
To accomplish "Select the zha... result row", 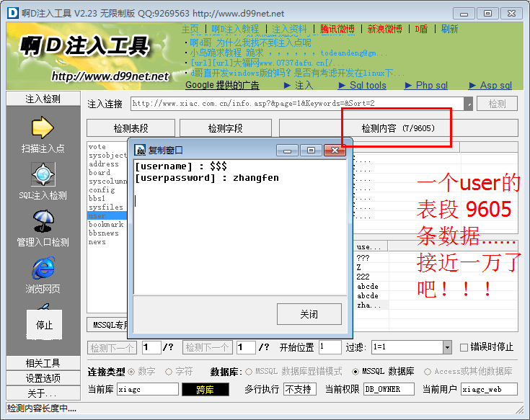I will 368,305.
